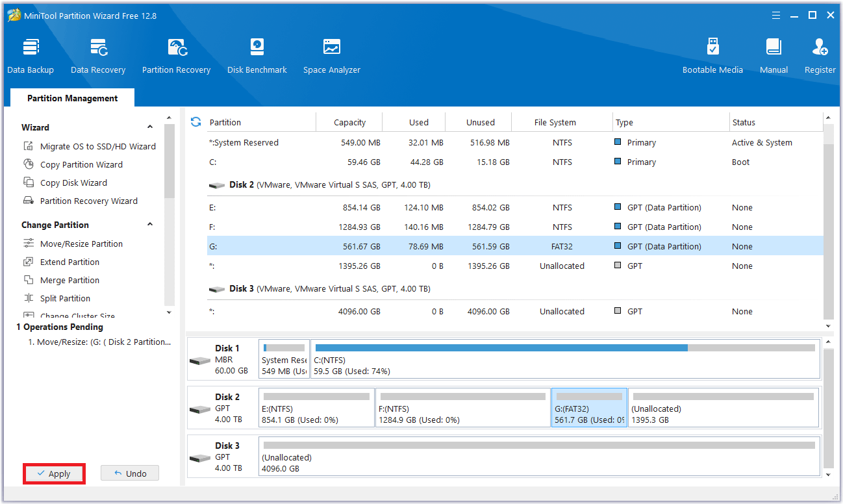843x504 pixels.
Task: Open Data Recovery tool
Action: click(98, 57)
